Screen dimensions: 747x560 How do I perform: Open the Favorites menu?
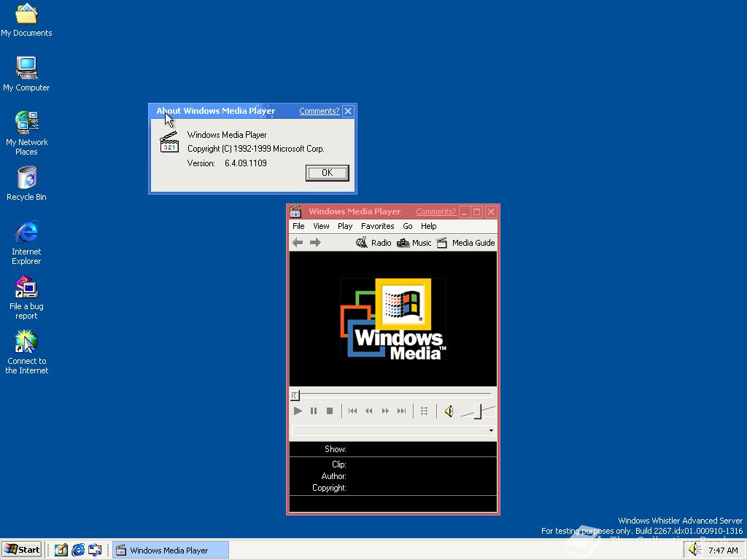[377, 226]
